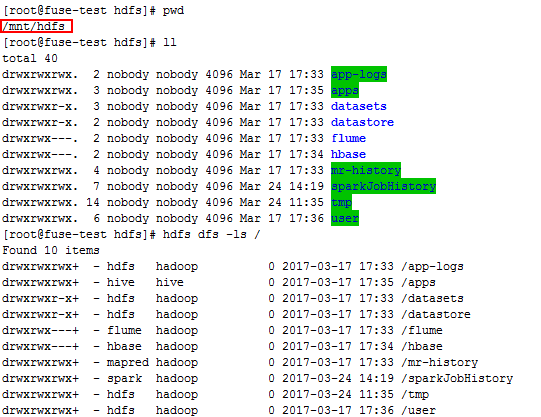Click the 'Found 10 items' line
This screenshot has height=417, width=541.
51,250
